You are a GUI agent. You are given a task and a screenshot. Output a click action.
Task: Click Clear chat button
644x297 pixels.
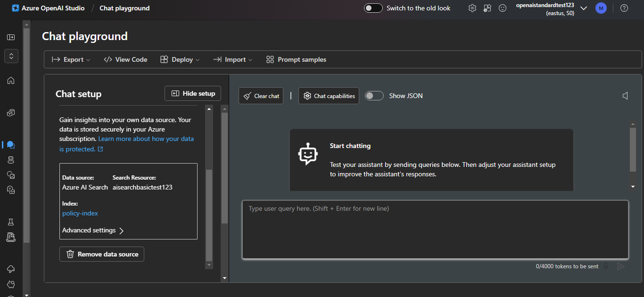point(261,96)
